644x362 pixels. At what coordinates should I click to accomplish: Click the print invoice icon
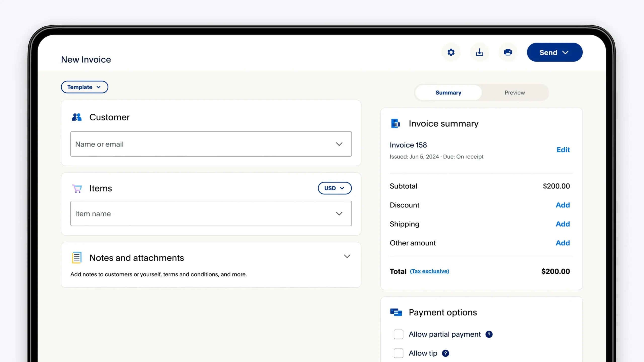(508, 52)
